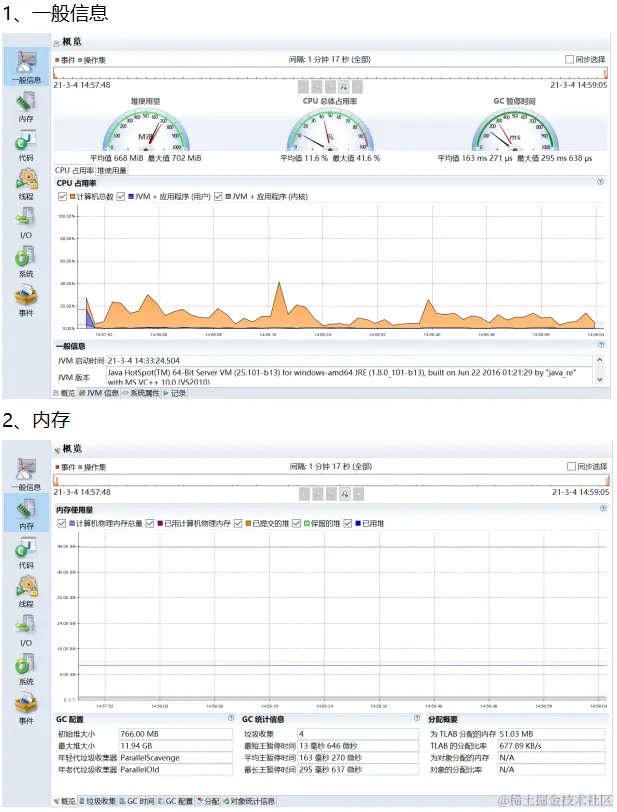This screenshot has width=617, height=812.
Task: Click green 保留的堆 legend color swatch
Action: coord(307,524)
